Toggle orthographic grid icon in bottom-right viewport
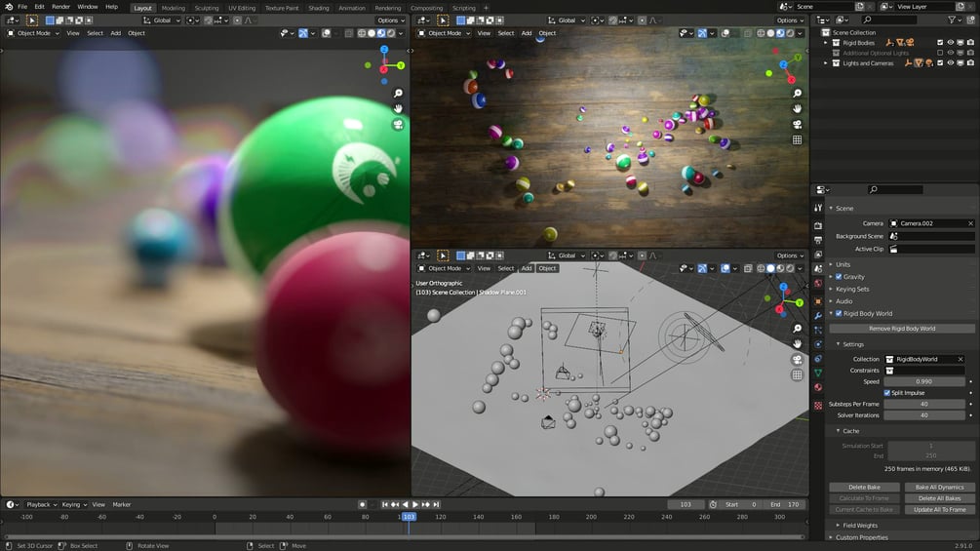This screenshot has width=980, height=551. pyautogui.click(x=797, y=374)
